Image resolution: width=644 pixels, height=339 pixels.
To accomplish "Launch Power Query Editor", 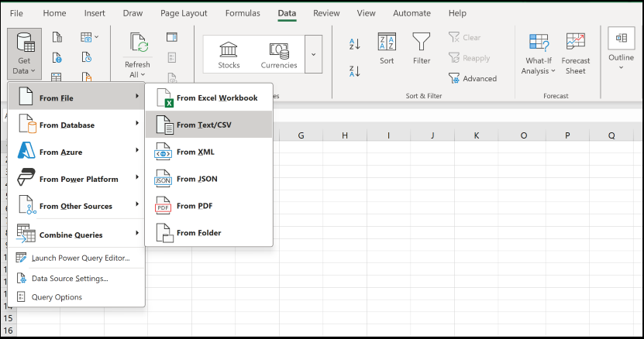I will (77, 258).
